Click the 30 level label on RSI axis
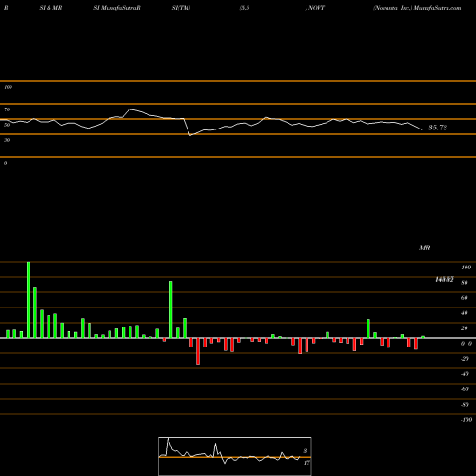The height and width of the screenshot is (476, 476). click(x=7, y=140)
